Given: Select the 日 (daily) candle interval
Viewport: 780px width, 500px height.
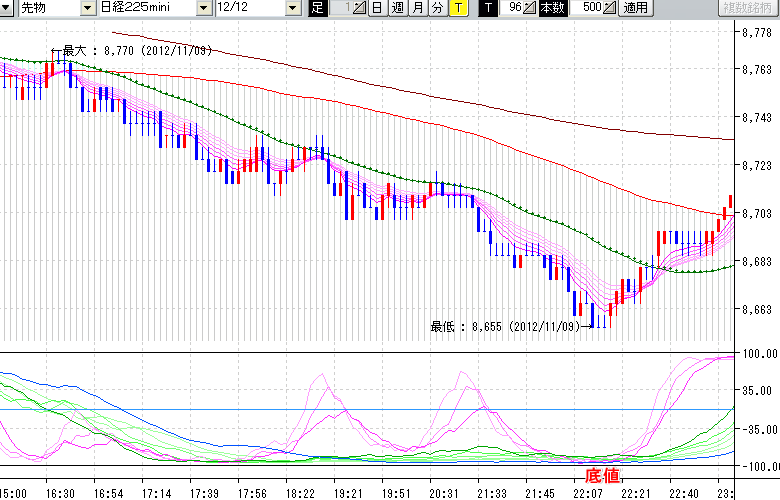Looking at the screenshot, I should point(376,8).
